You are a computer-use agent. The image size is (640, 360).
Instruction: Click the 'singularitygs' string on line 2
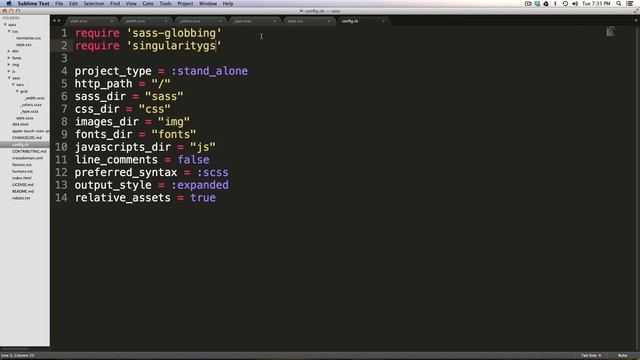click(174, 46)
